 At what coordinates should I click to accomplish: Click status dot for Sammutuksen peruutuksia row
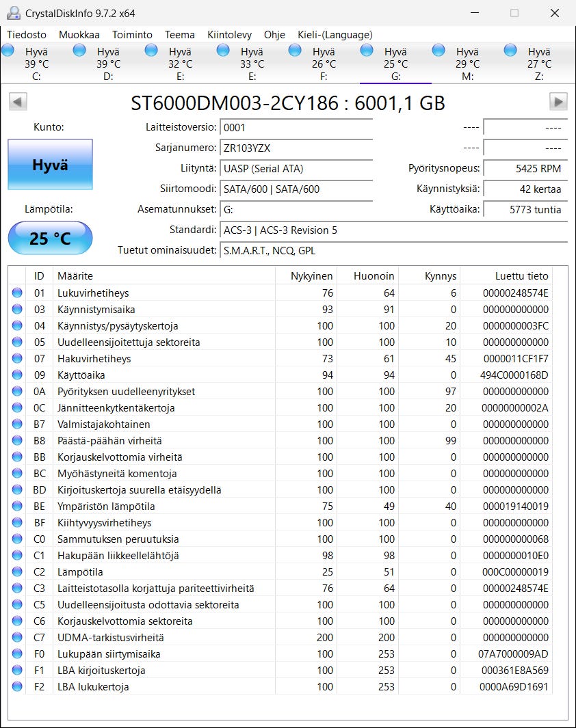pos(17,539)
